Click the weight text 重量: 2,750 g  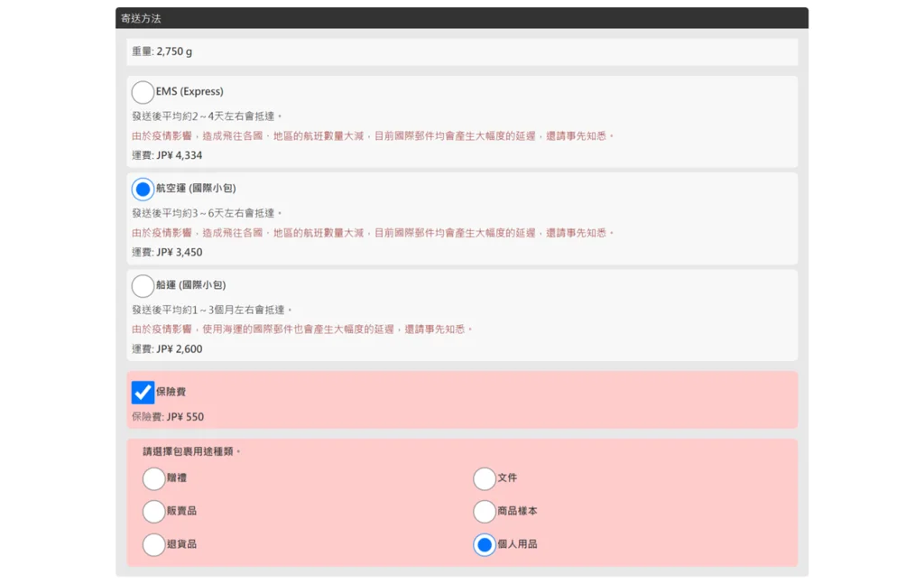(x=162, y=51)
